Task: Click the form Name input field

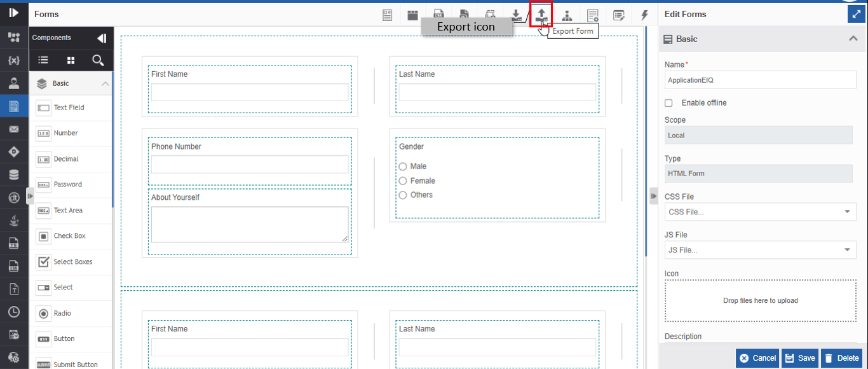Action: pyautogui.click(x=761, y=80)
